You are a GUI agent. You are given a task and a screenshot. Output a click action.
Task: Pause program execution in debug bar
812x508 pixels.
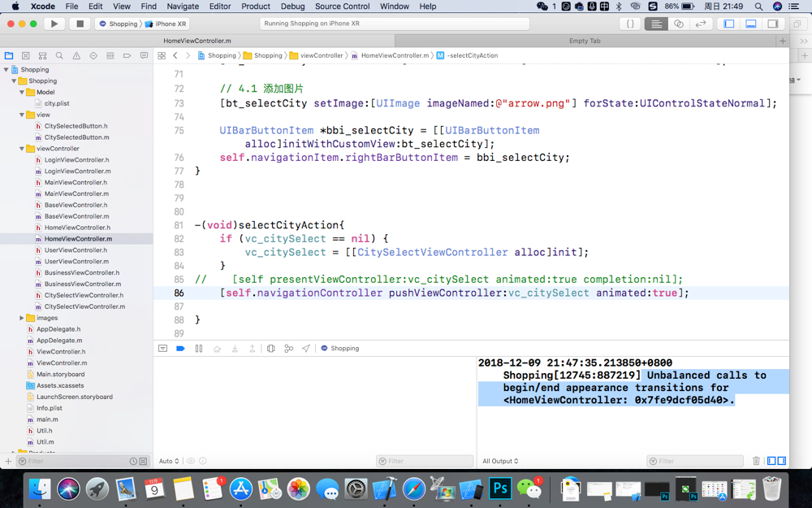tap(199, 349)
